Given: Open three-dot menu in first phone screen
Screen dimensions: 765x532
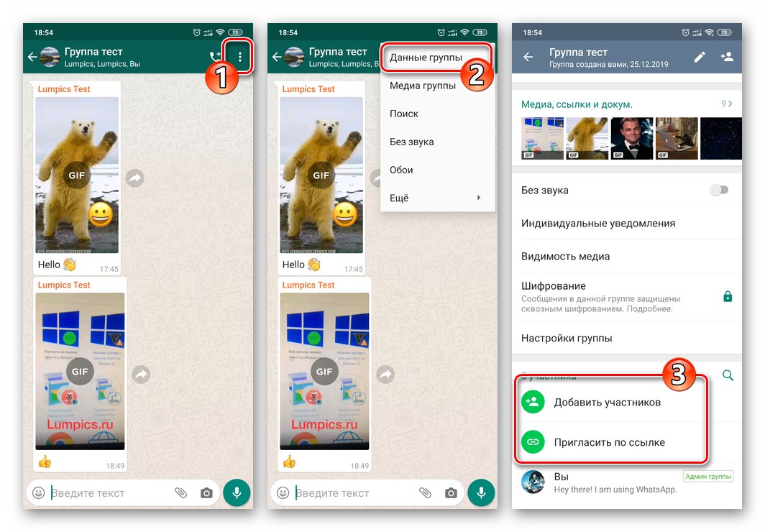Looking at the screenshot, I should (x=239, y=57).
